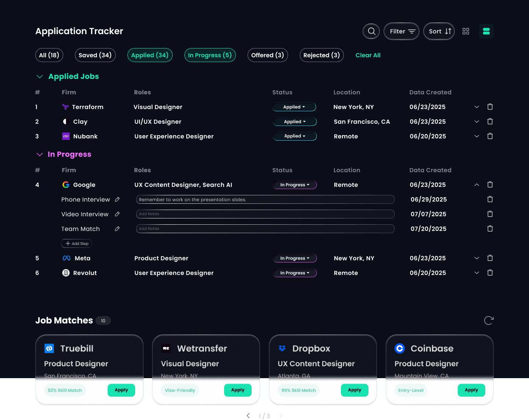Open the Sort button
The image size is (529, 420).
tap(439, 31)
